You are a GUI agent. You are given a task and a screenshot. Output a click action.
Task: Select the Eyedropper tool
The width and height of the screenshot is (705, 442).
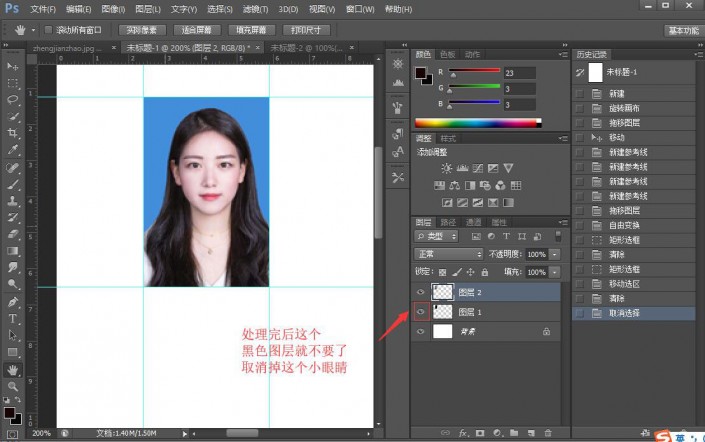click(13, 150)
